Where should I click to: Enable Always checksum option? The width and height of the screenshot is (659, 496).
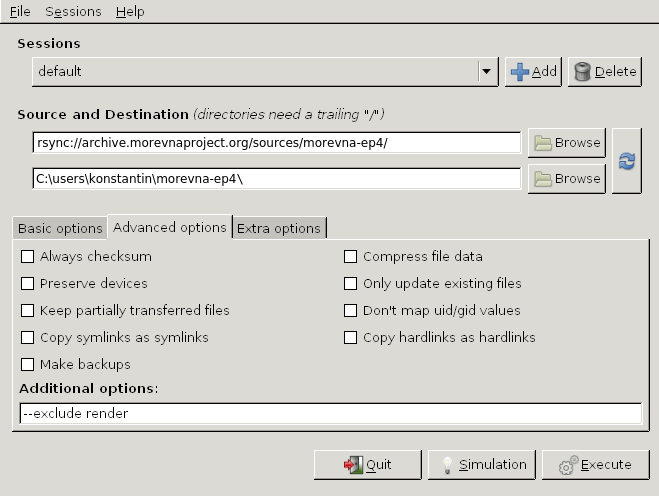28,256
